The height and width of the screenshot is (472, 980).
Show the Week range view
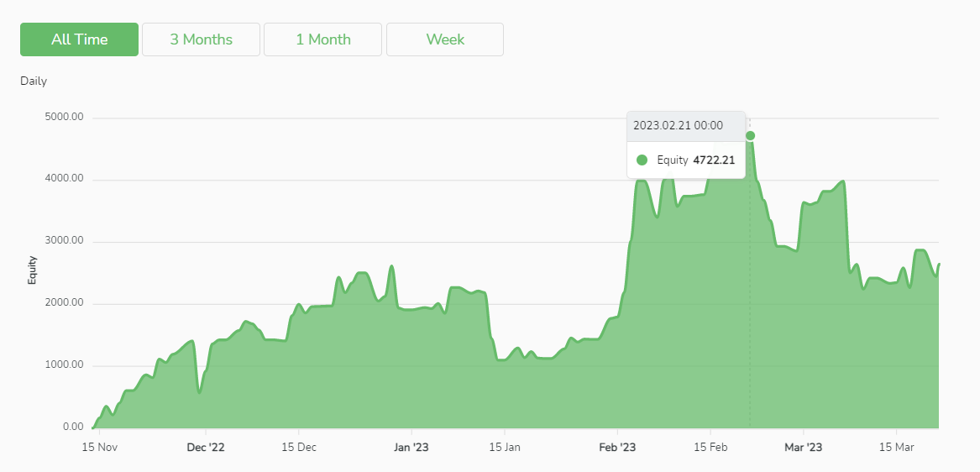tap(445, 39)
